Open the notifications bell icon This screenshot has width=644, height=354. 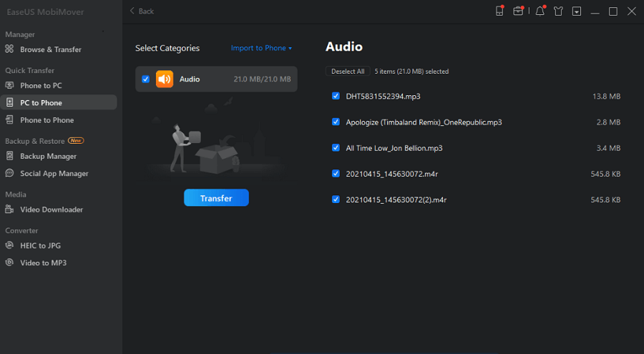pyautogui.click(x=540, y=11)
